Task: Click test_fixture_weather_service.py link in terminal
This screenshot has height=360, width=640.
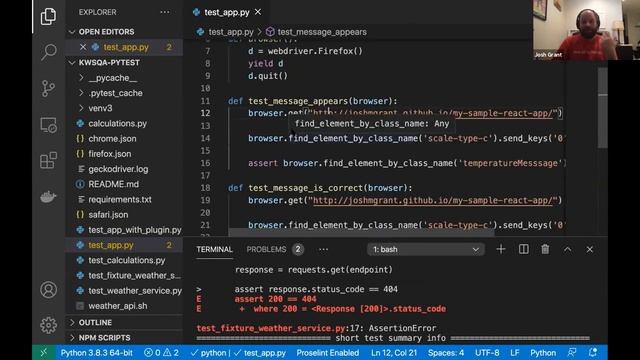Action: click(271, 328)
